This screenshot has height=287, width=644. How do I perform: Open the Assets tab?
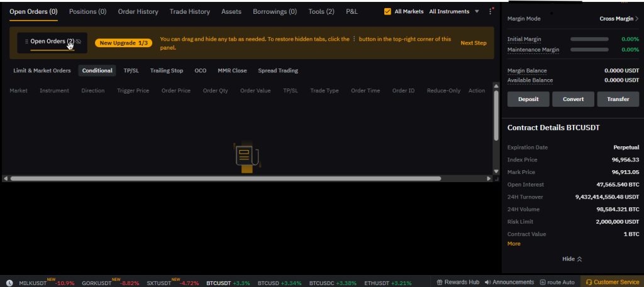point(231,11)
